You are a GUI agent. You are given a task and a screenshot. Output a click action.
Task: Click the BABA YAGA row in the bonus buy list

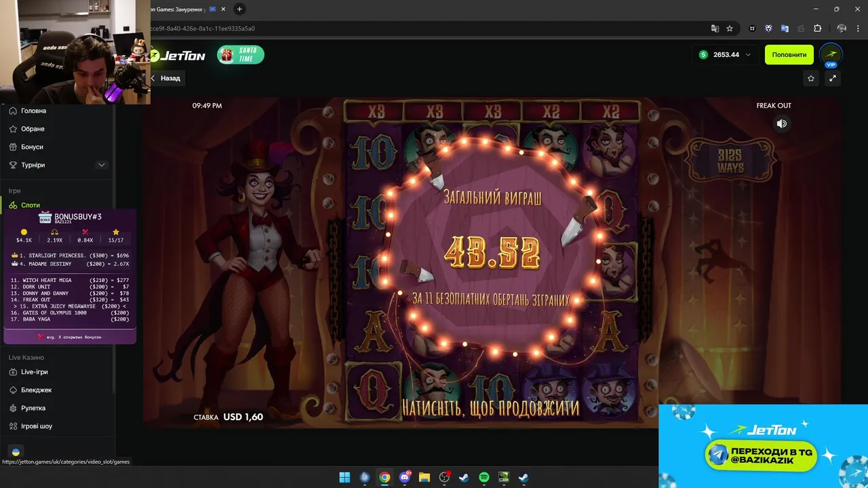point(70,319)
